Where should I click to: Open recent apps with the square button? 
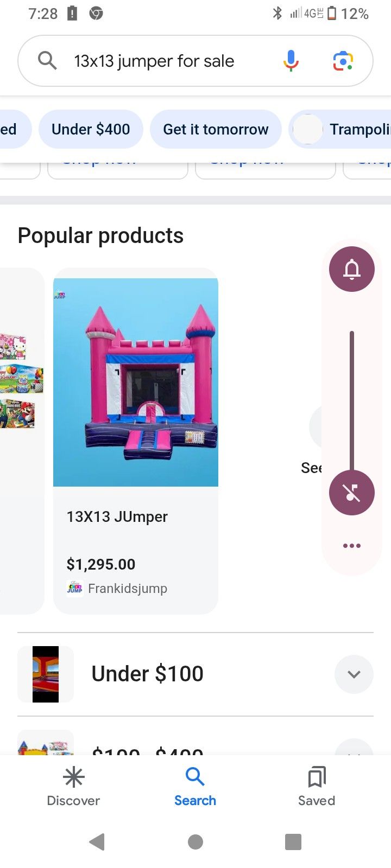[x=293, y=842]
